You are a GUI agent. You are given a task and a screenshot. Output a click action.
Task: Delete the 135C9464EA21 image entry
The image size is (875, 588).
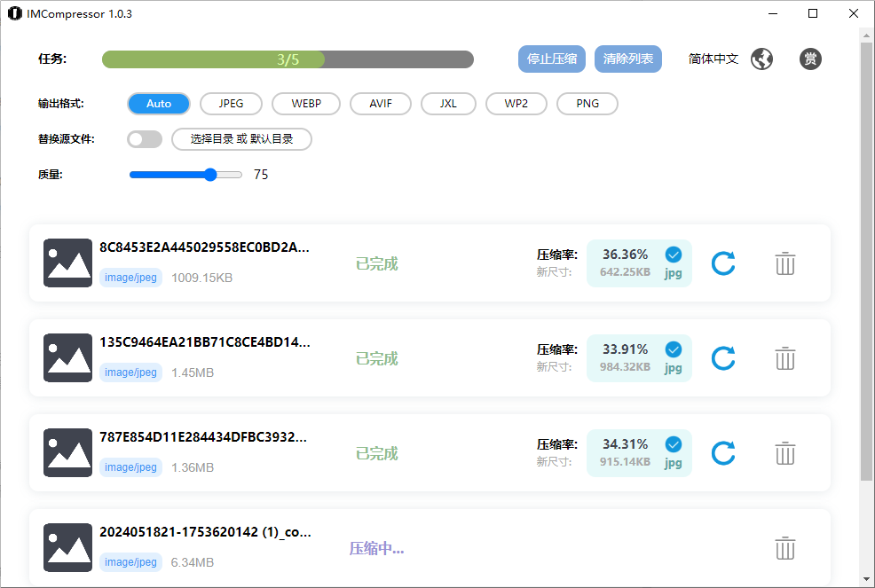[784, 358]
